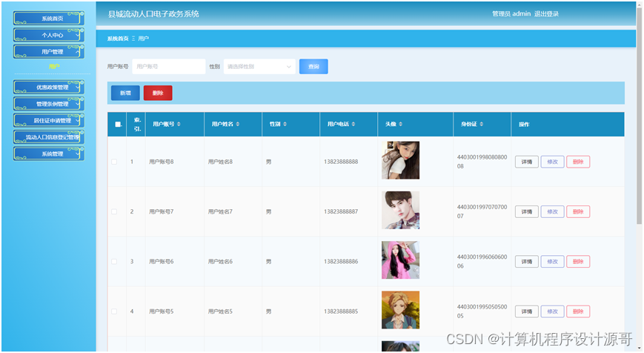Sort by 用户姓名 column arrows
The height and width of the screenshot is (353, 644).
238,124
